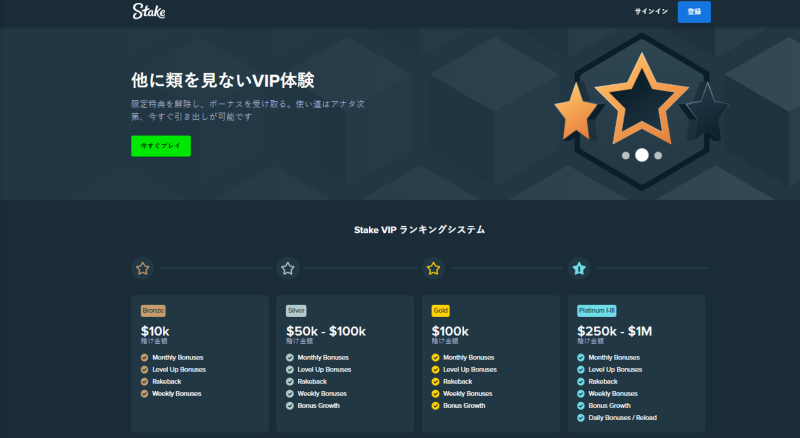Click Gold Weekly Bonuses text
800x438 pixels.
click(467, 394)
